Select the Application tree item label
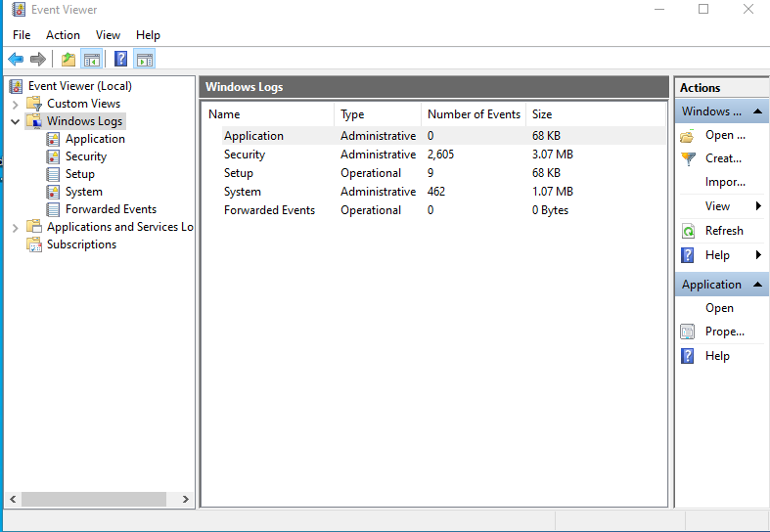770x532 pixels. click(x=95, y=139)
